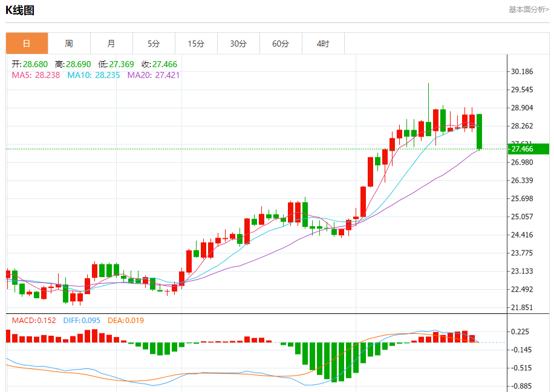The image size is (554, 392).
Task: Click the green 27.466 current price tag
Action: [x=528, y=149]
